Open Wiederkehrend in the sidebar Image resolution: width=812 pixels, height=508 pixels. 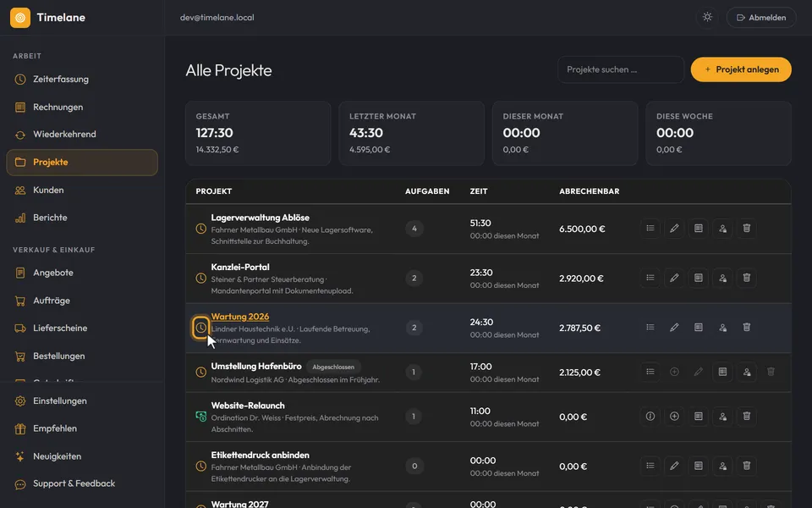(82, 135)
